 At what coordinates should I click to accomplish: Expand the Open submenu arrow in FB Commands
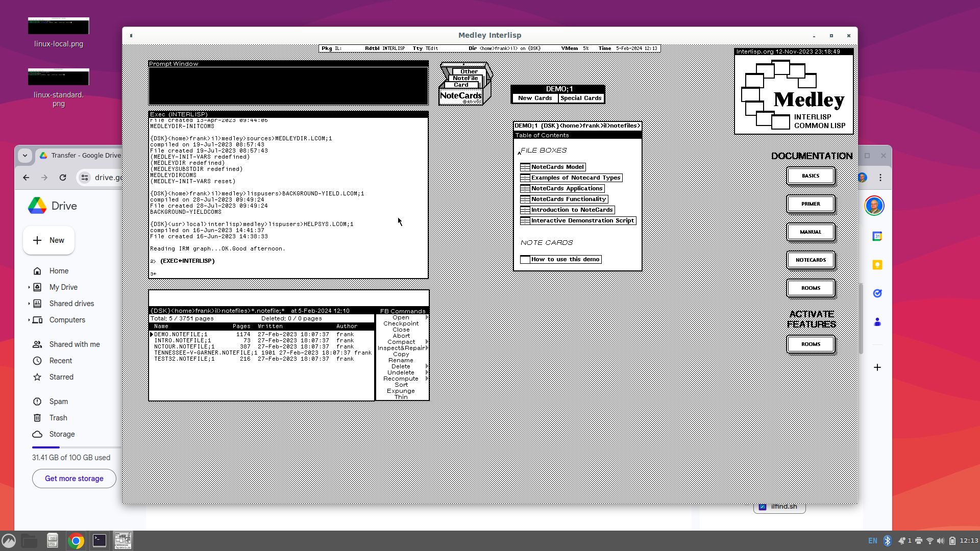click(x=427, y=317)
